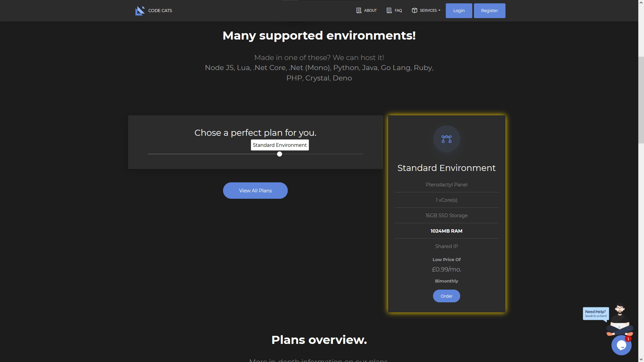Click the Login button

[459, 11]
